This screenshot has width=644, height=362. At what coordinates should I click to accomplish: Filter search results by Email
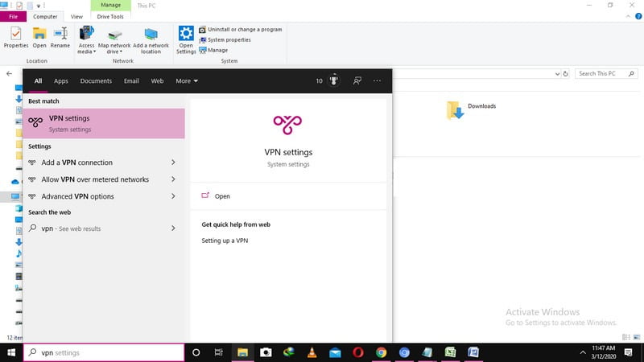(131, 81)
